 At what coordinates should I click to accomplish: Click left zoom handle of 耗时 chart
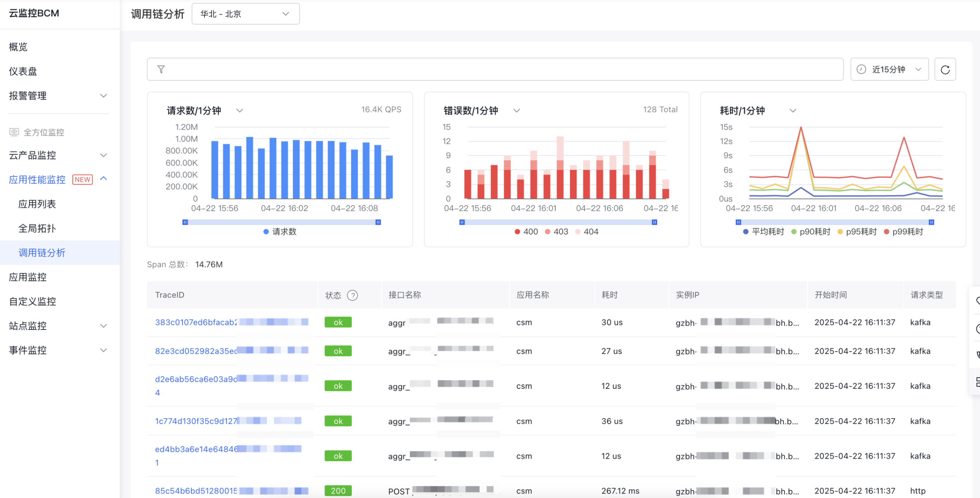click(x=738, y=222)
